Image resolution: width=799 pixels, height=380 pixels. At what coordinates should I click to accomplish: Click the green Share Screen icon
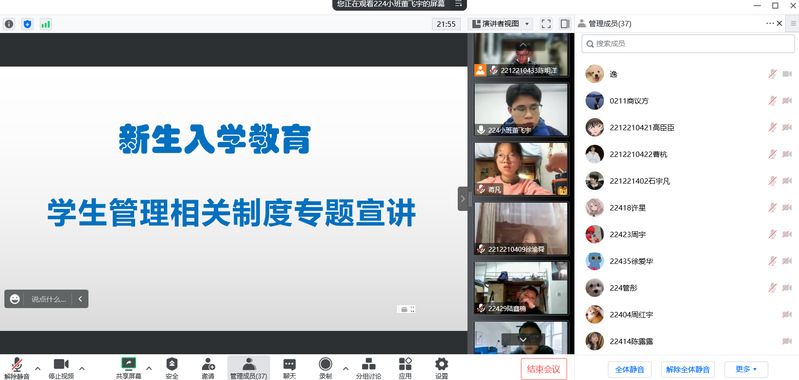click(x=128, y=364)
